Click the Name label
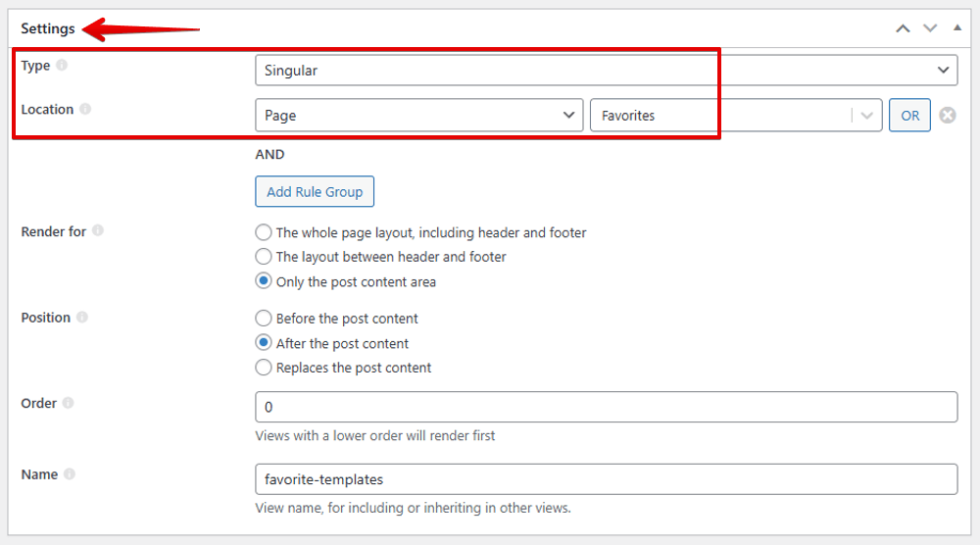This screenshot has height=545, width=980. tap(39, 474)
